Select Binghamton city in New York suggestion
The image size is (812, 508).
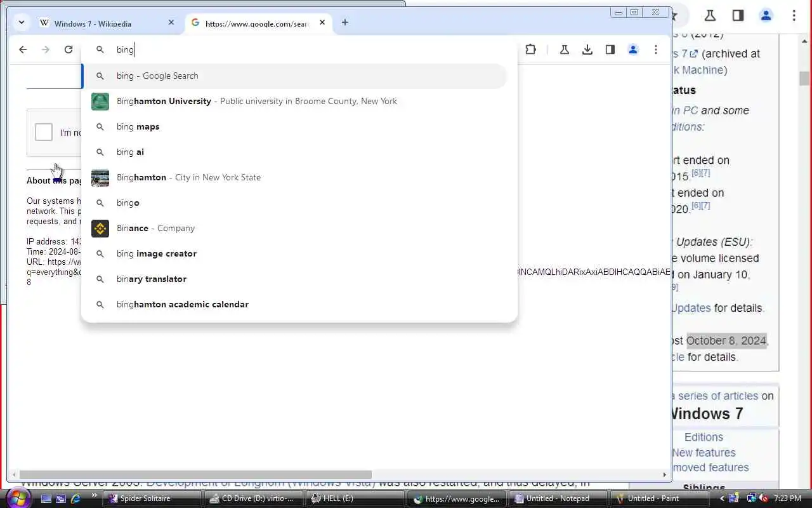pyautogui.click(x=295, y=177)
